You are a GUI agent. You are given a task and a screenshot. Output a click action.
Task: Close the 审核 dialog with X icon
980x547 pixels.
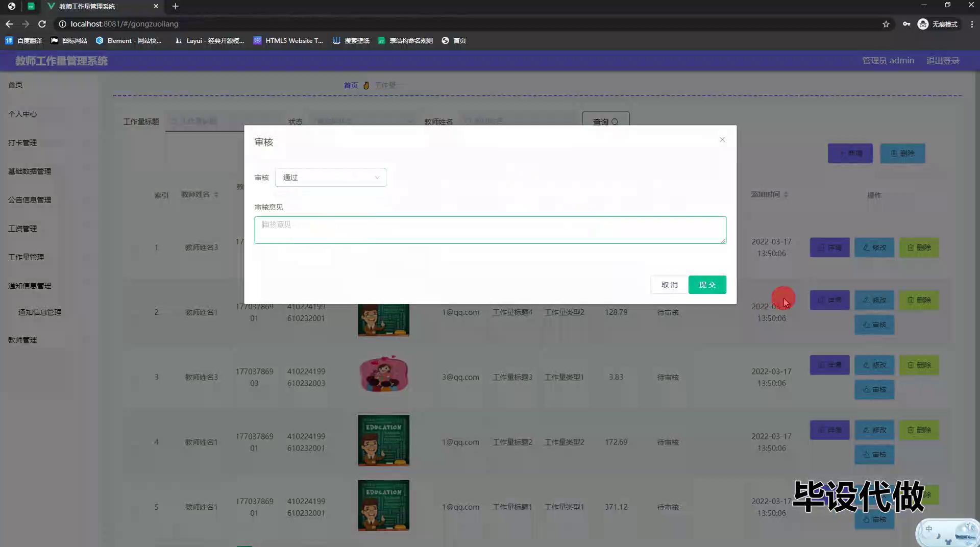(722, 140)
